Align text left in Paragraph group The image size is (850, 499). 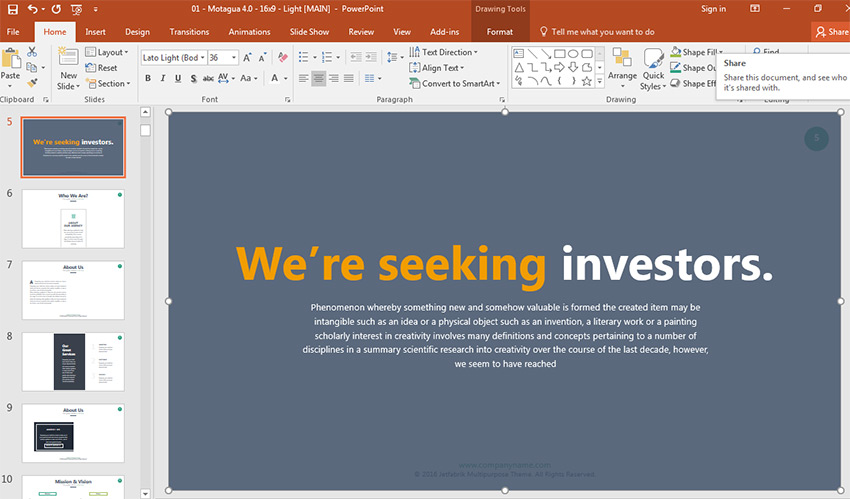[304, 79]
